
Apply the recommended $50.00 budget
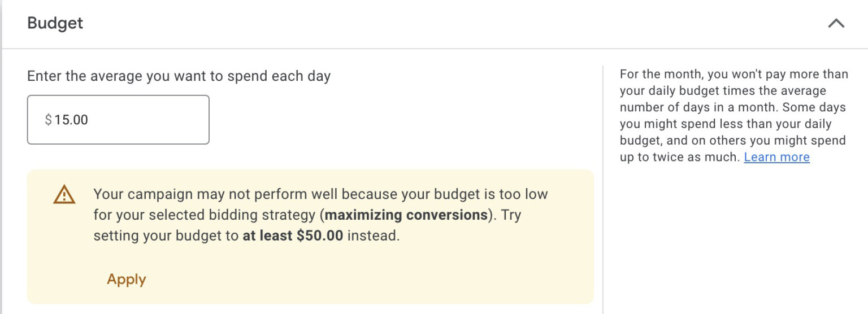[x=126, y=279]
